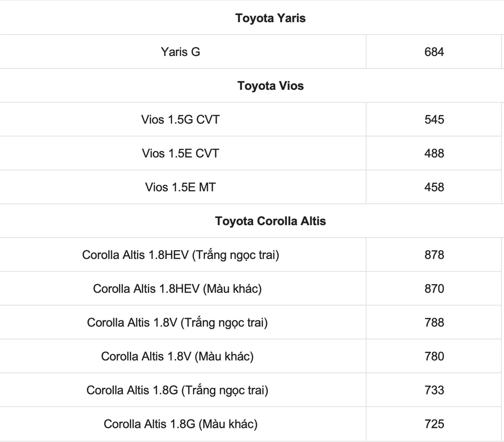Select the Vios 1.5E CVT model cell
The height and width of the screenshot is (442, 504).
180,153
